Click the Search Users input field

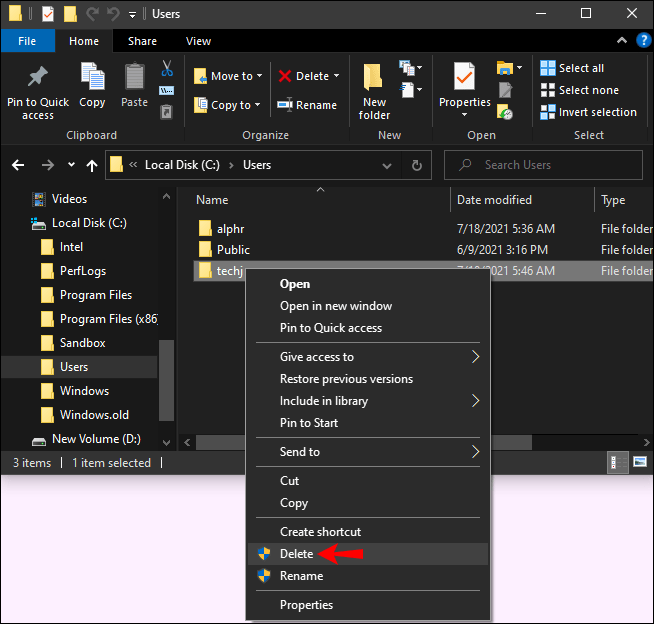543,165
